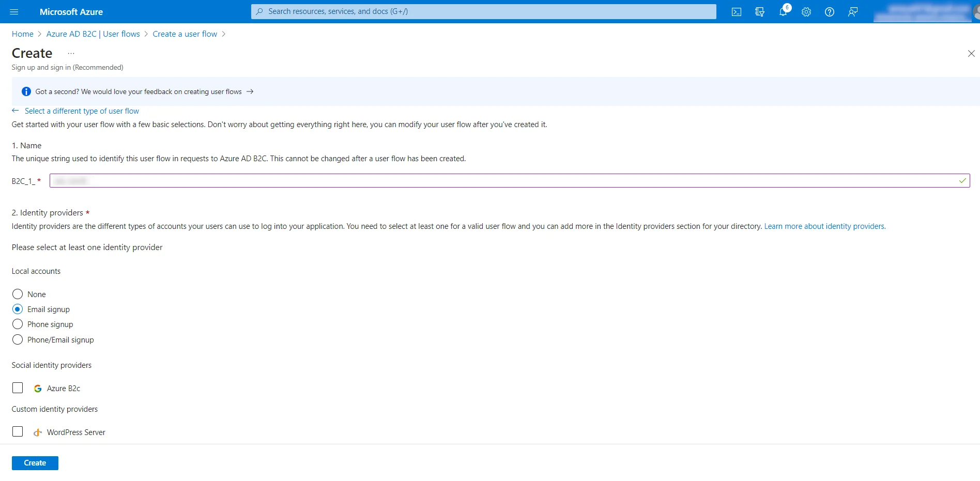This screenshot has height=481, width=980.
Task: Follow the feedback banner arrow
Action: click(x=250, y=91)
